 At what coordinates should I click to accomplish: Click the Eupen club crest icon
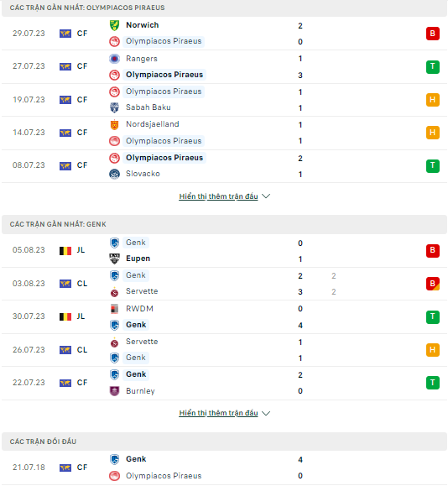coord(114,259)
